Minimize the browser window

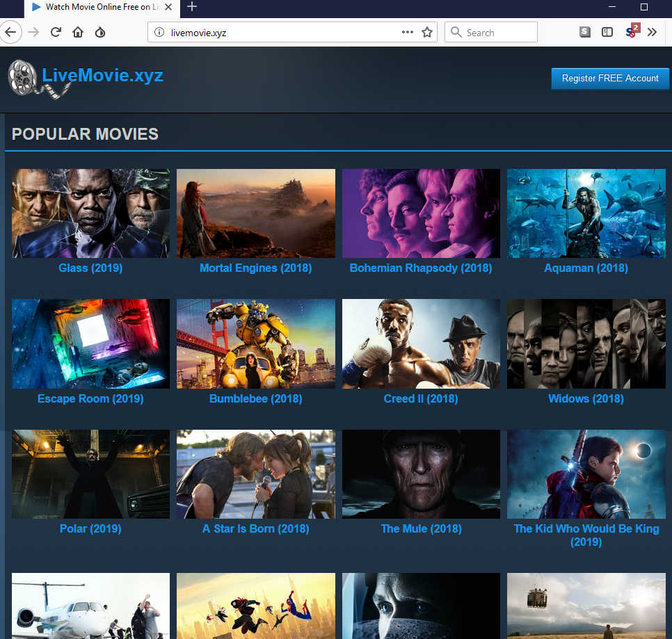[x=612, y=7]
